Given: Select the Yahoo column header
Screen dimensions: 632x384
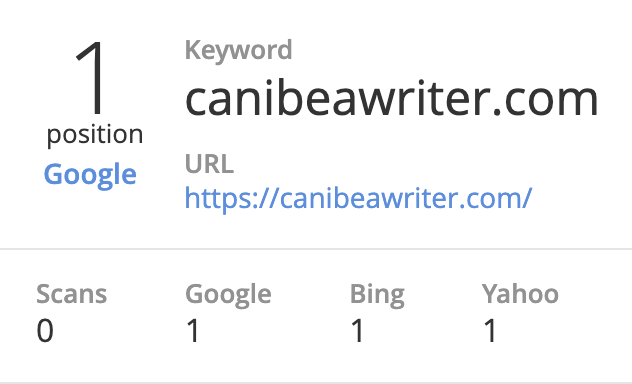Looking at the screenshot, I should (x=520, y=294).
